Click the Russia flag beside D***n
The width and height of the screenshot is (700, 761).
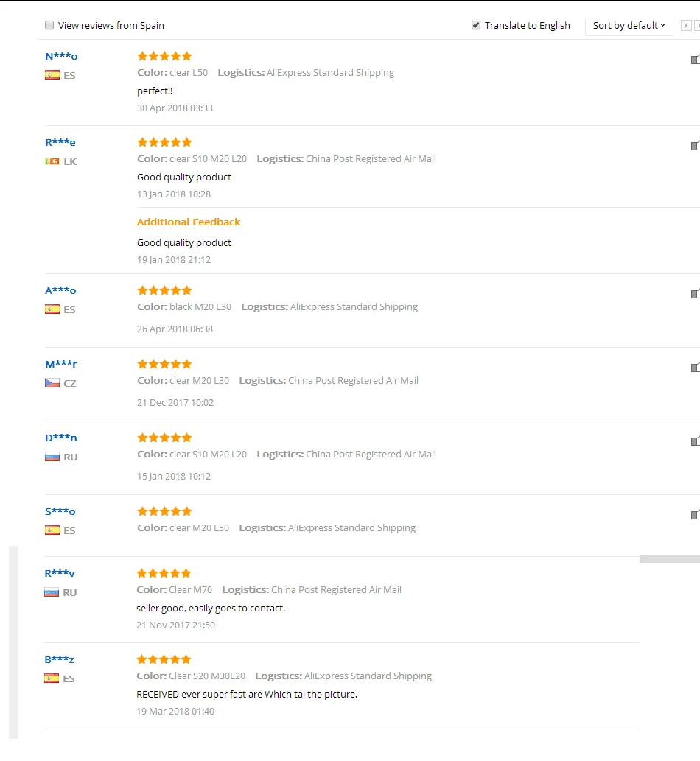coord(52,457)
